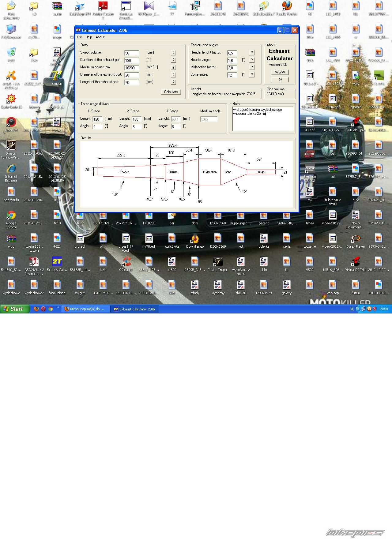
Task: Click the WWW button in About
Action: coord(280,72)
